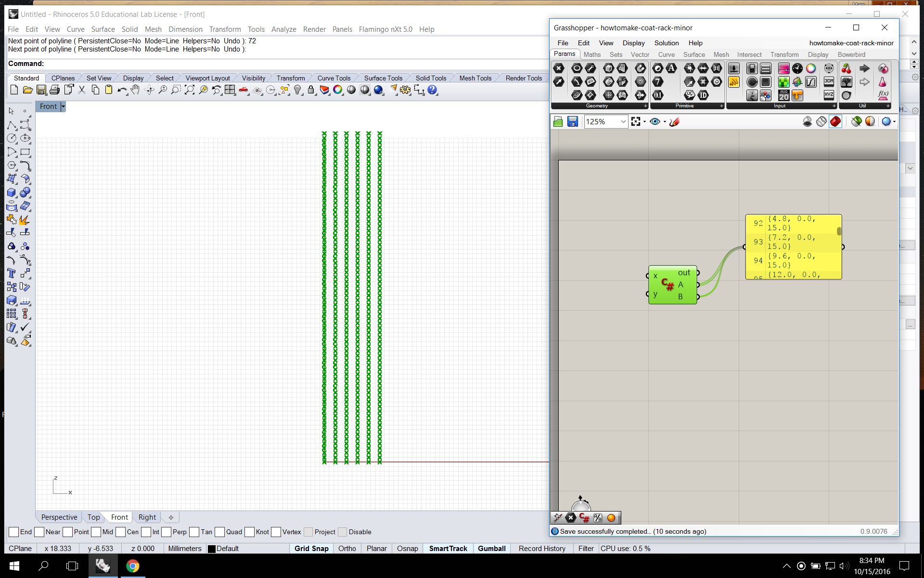This screenshot has height=578, width=924.
Task: Select the Pan hand tool in Rhino
Action: click(135, 90)
